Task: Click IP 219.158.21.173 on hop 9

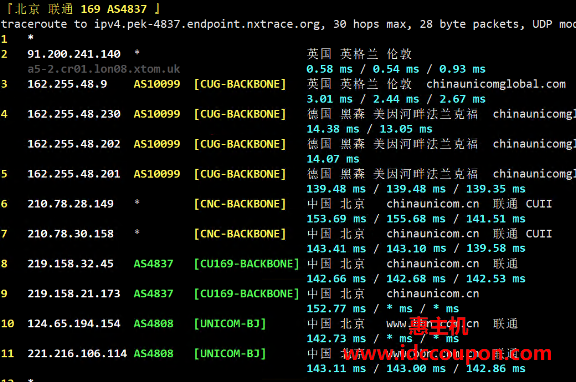Action: pos(74,293)
